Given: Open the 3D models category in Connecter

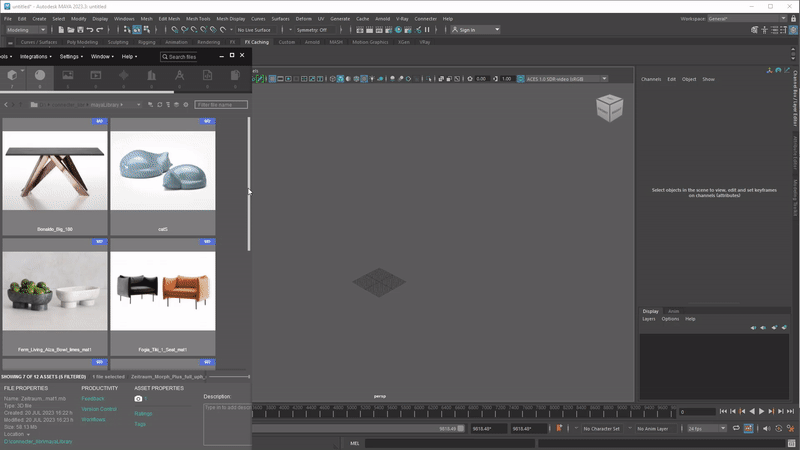Looking at the screenshot, I should click(x=12, y=76).
